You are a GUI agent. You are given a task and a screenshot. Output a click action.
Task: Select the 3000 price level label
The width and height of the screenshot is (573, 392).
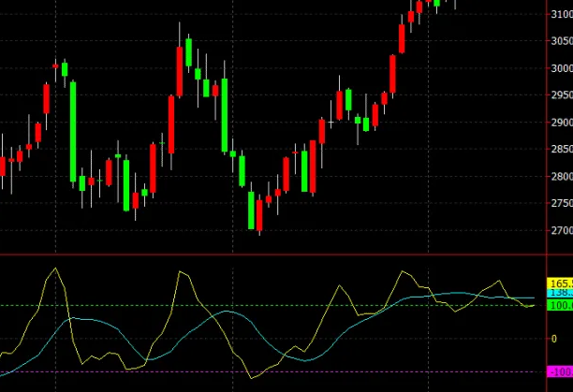pos(562,68)
